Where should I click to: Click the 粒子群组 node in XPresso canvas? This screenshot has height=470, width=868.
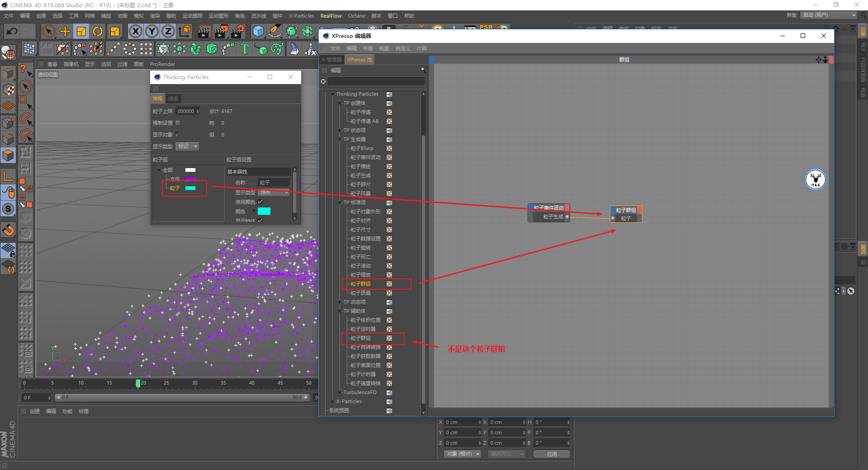click(626, 214)
